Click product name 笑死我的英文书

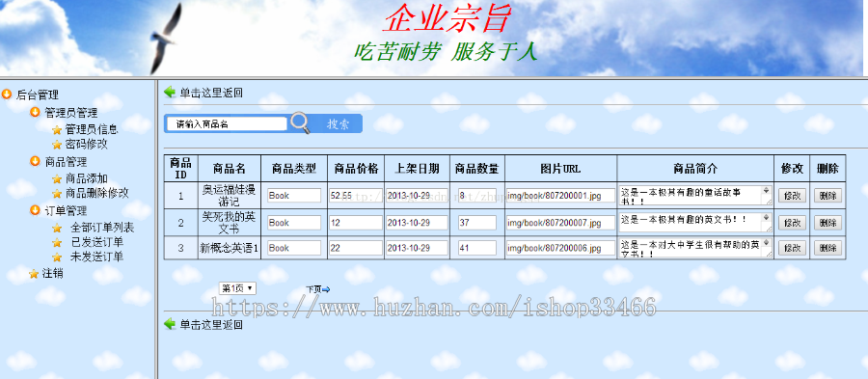[229, 223]
